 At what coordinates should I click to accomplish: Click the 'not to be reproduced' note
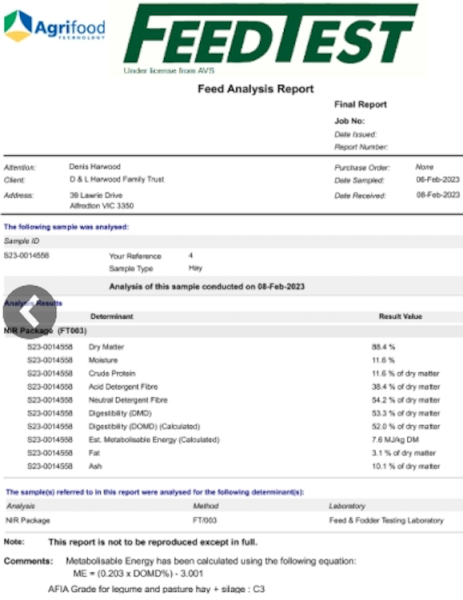click(153, 542)
